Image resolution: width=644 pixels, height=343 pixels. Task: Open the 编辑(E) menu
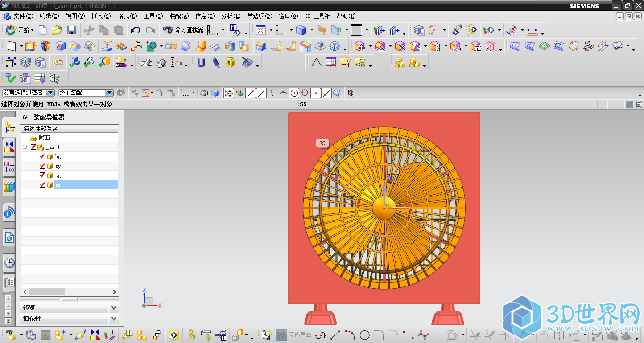tap(49, 16)
